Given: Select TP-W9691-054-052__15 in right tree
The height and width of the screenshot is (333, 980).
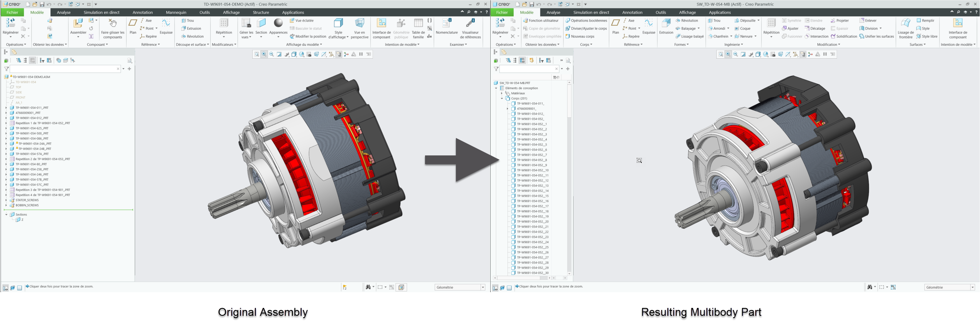Looking at the screenshot, I should click(x=533, y=196).
